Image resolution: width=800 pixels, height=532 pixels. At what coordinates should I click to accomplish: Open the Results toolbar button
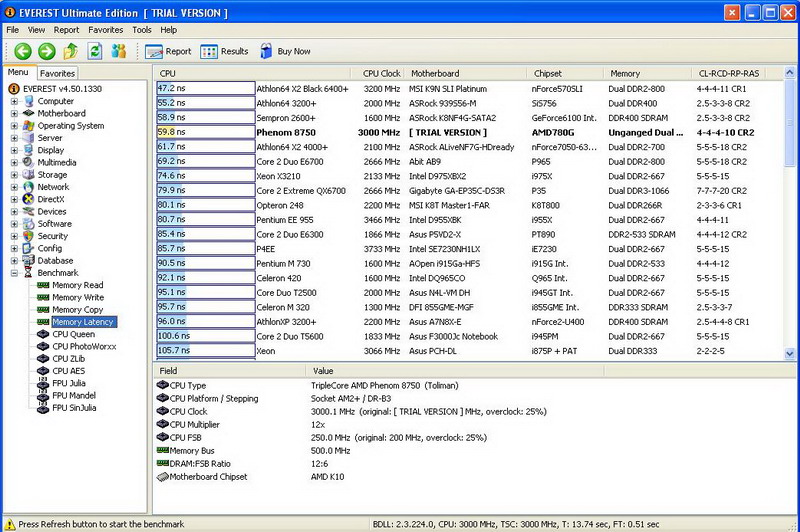(224, 52)
